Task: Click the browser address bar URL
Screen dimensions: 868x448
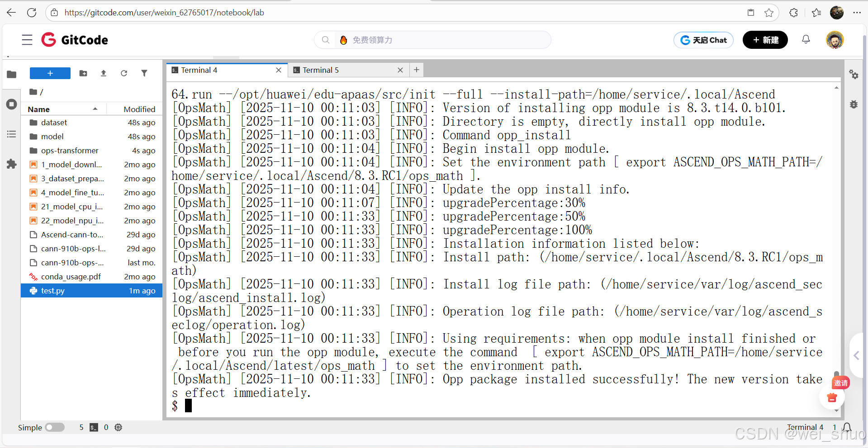Action: [164, 13]
